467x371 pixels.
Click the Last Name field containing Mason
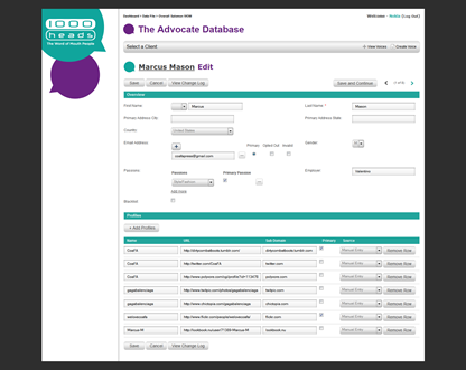(384, 106)
